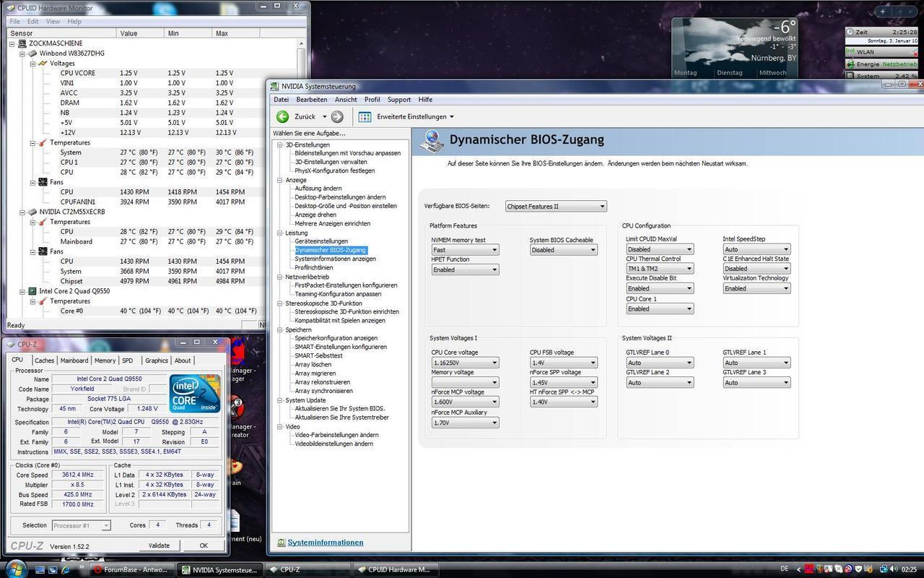This screenshot has width=924, height=578.
Task: Collapse the 3D-Einstellungen tree node
Action: pyautogui.click(x=279, y=144)
